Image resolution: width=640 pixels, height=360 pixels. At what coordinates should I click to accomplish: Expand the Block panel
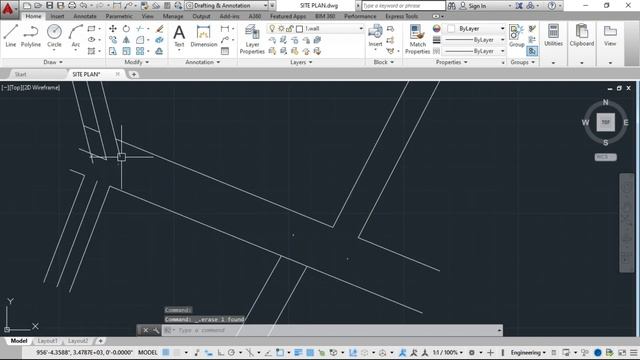click(x=384, y=62)
